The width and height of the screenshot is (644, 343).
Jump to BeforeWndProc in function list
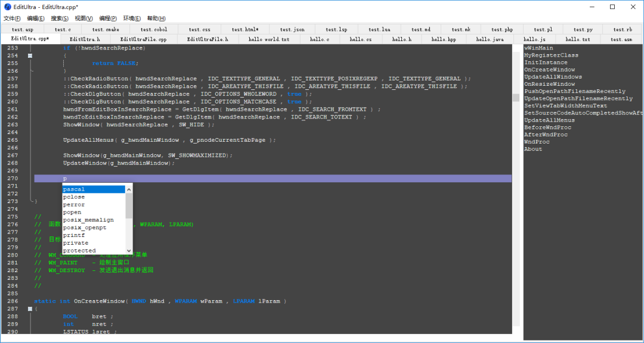(x=547, y=127)
